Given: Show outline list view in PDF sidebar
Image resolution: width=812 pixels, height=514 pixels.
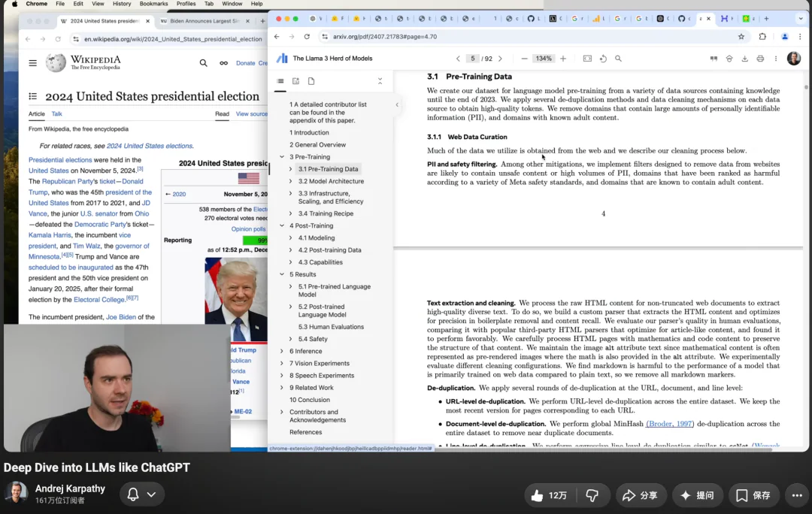Looking at the screenshot, I should click(280, 81).
